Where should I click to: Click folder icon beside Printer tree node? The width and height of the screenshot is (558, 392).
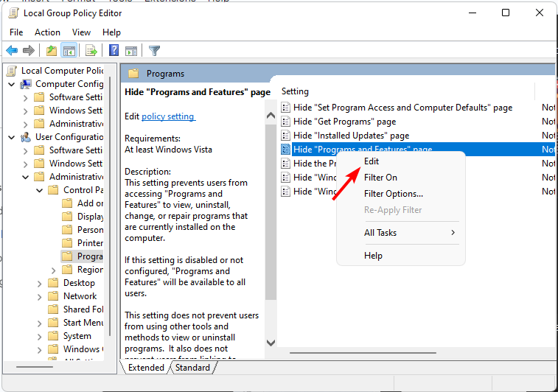pyautogui.click(x=67, y=243)
